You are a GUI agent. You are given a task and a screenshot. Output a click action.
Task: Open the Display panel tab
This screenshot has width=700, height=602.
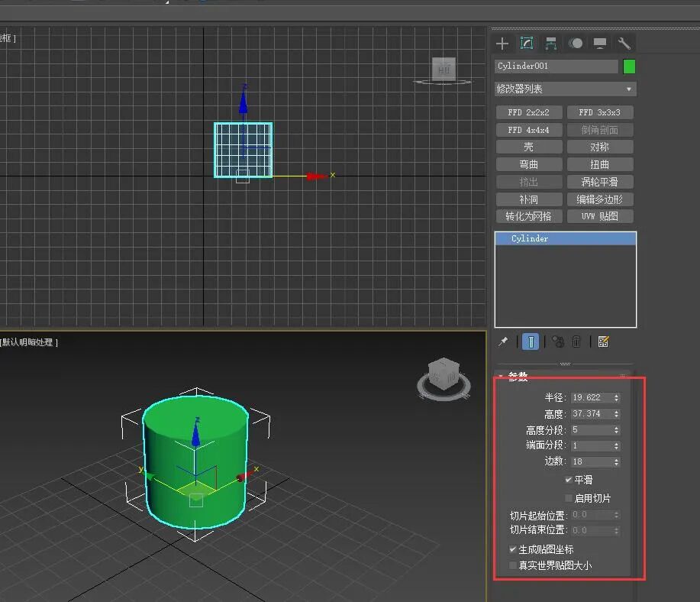pos(599,44)
